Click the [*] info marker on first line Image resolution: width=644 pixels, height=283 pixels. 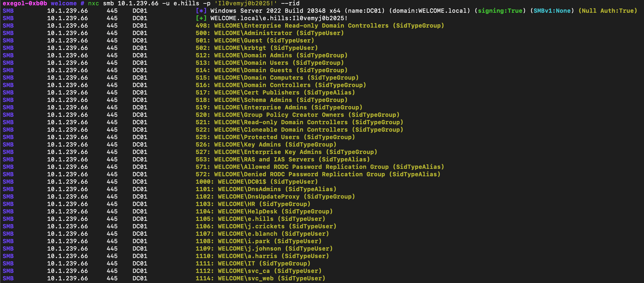[201, 11]
